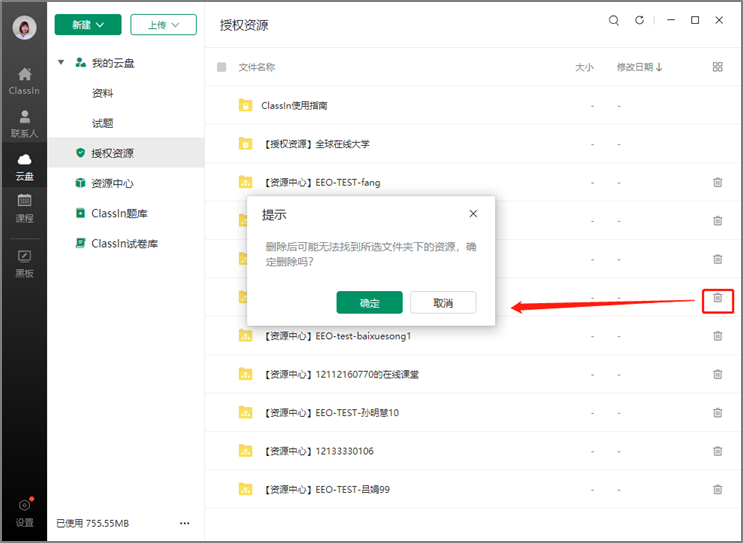Open Settings (设置) in sidebar
This screenshot has height=543, width=743.
pos(24,513)
